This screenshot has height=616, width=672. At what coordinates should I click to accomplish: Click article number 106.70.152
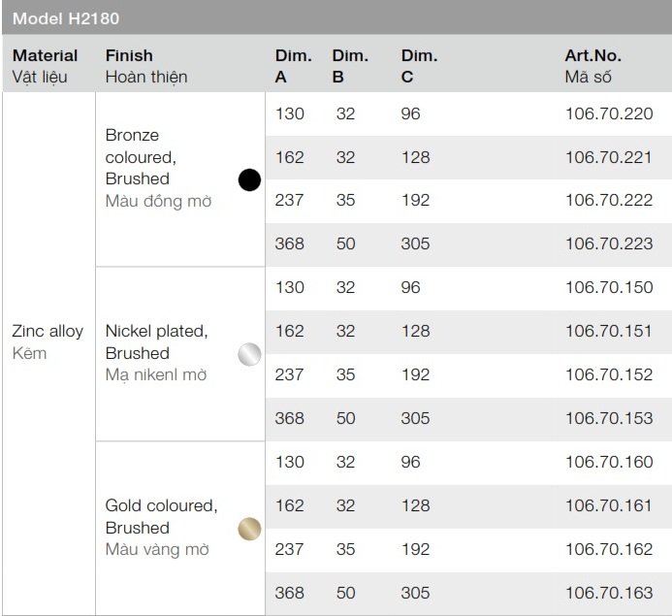(x=609, y=374)
